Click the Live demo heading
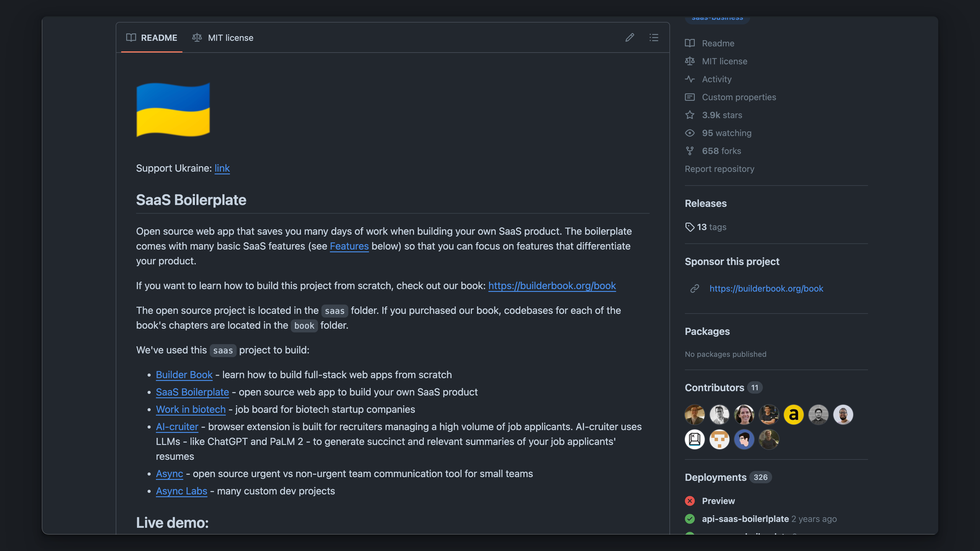The width and height of the screenshot is (980, 551). pyautogui.click(x=172, y=523)
